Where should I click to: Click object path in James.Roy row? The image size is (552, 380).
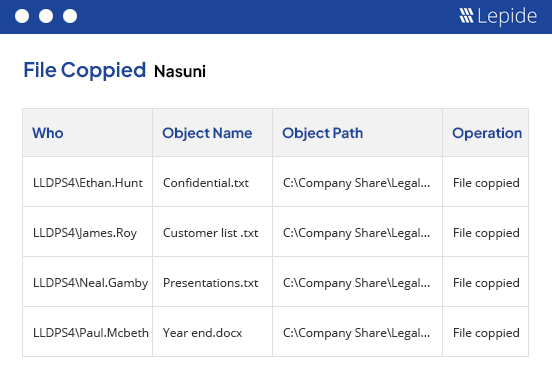tap(356, 233)
